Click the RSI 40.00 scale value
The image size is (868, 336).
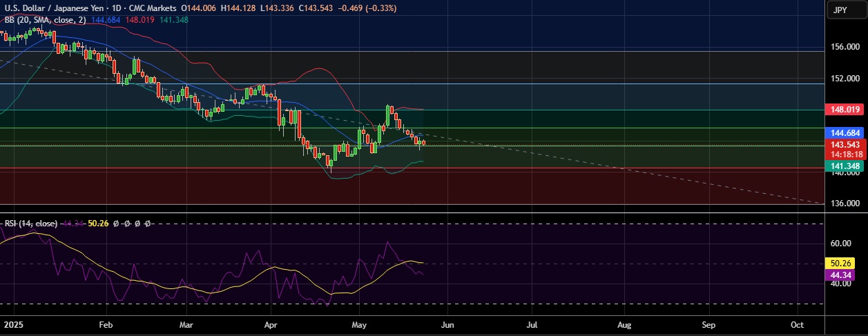(841, 283)
